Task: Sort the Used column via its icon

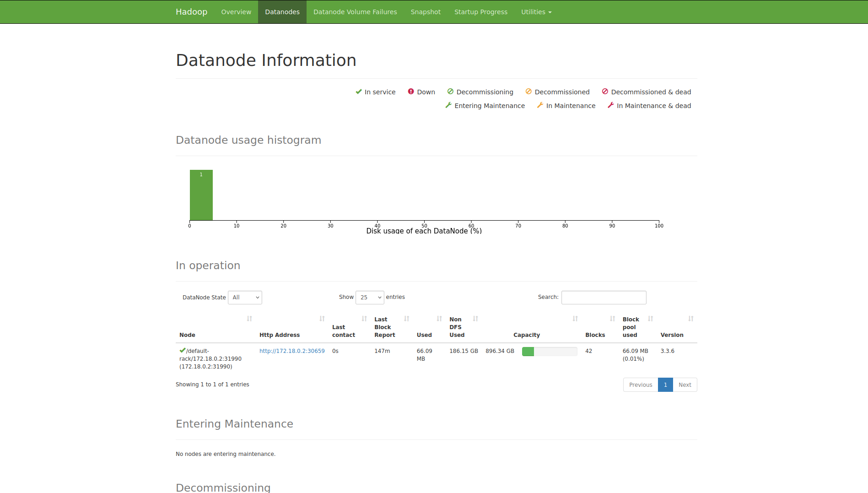Action: pos(439,319)
